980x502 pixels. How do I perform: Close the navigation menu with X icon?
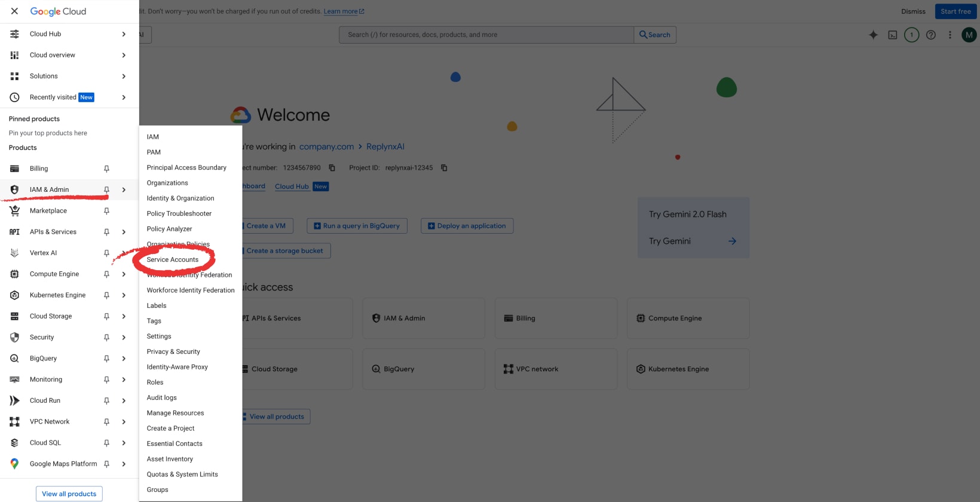(x=14, y=11)
